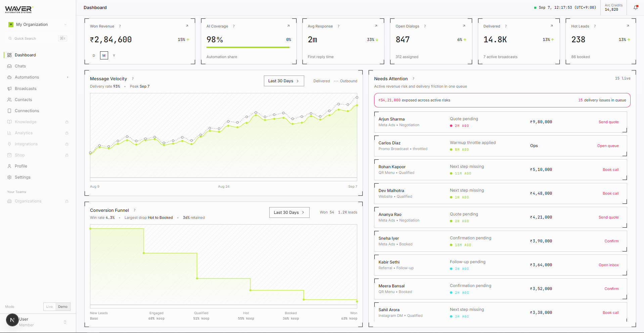Image resolution: width=644 pixels, height=333 pixels.
Task: Click the Sep 7 peak point on chart
Action: click(x=357, y=97)
